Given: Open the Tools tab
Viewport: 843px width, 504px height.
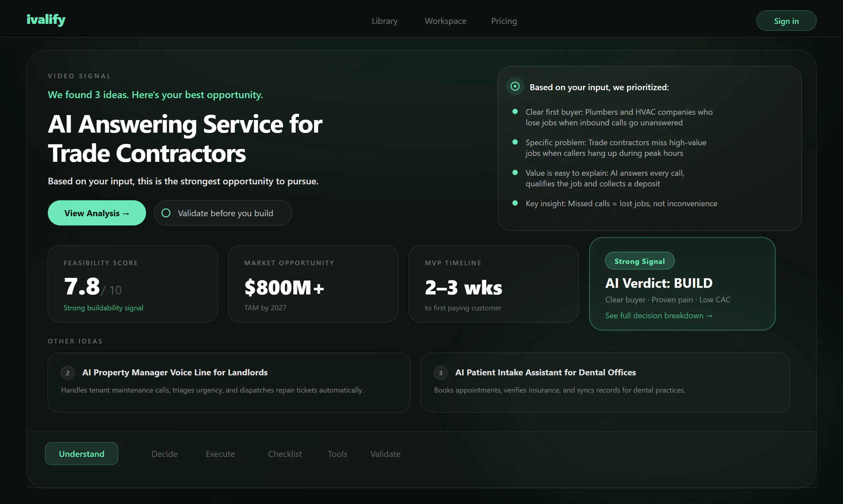Looking at the screenshot, I should [x=338, y=454].
